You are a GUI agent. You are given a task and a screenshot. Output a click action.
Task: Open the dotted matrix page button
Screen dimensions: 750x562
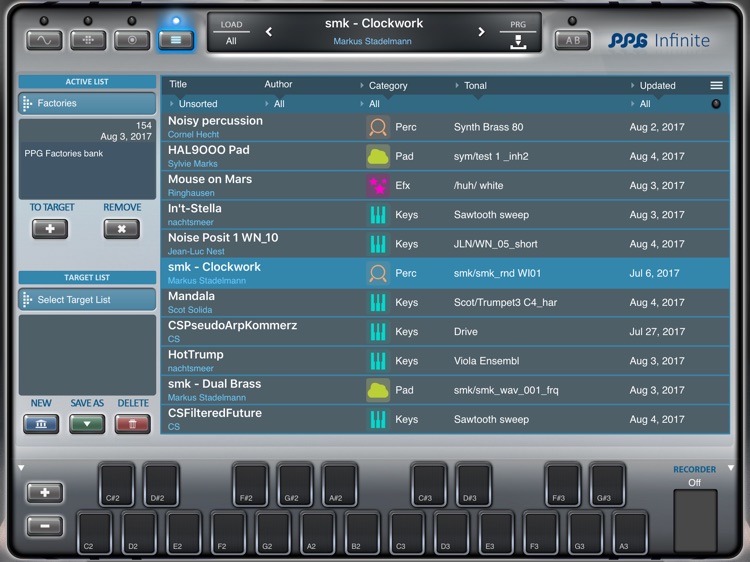click(x=88, y=40)
